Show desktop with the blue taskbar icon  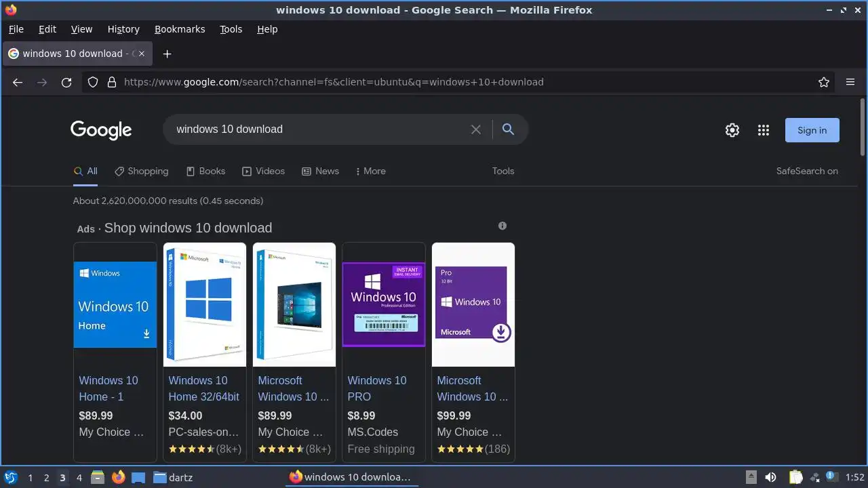coord(138,478)
